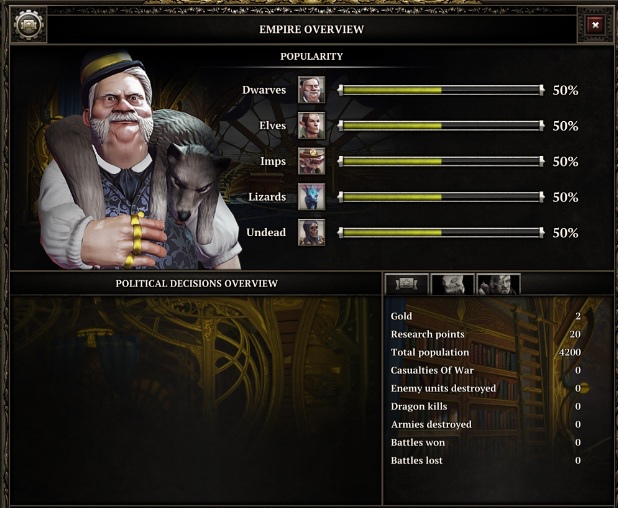The width and height of the screenshot is (618, 508).
Task: Click the dwarf advisor character portrait
Action: coord(134,162)
